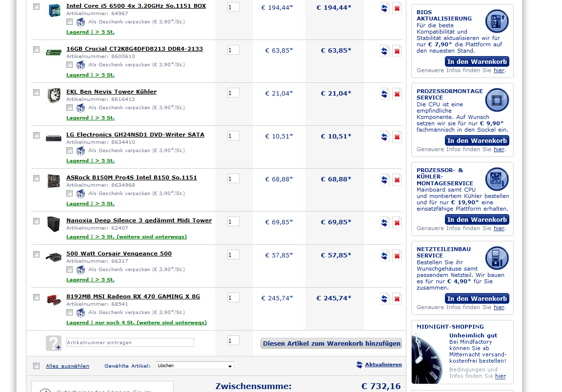Viewport: 562px width, 392px height.
Task: Open Nanoxia Deep Silence 3 product link
Action: click(139, 220)
